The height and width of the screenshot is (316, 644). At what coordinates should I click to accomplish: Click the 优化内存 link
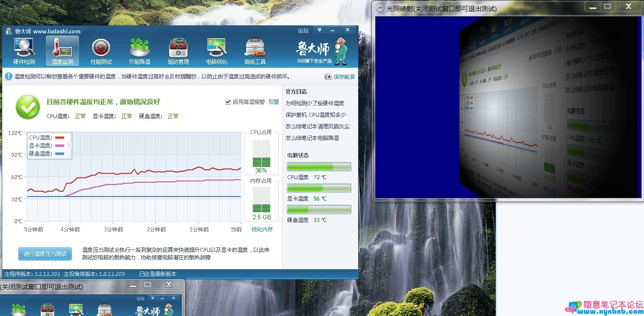pyautogui.click(x=262, y=230)
